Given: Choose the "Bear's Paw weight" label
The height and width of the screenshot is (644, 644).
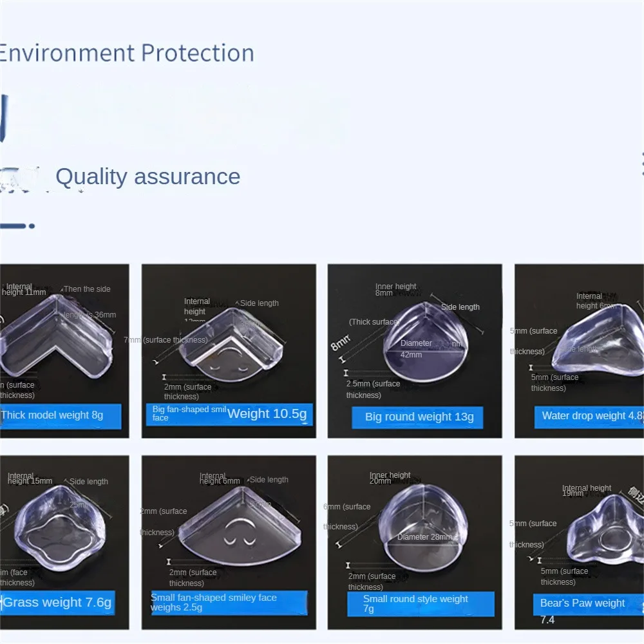Looking at the screenshot, I should tap(583, 603).
